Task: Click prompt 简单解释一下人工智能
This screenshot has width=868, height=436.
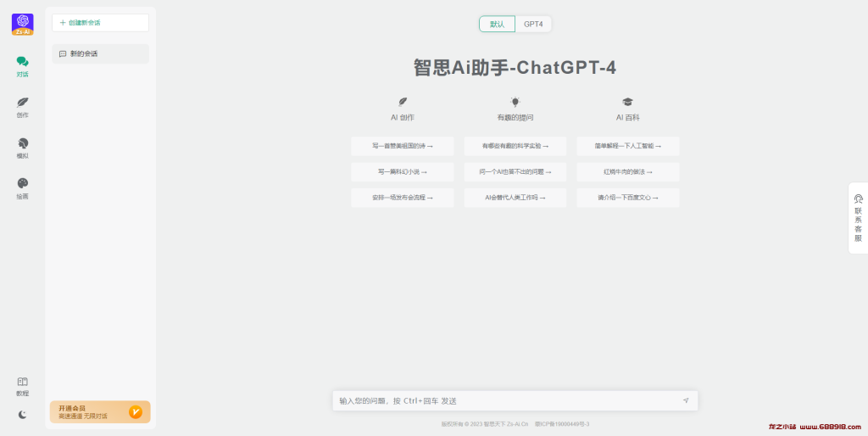Action: tap(628, 146)
